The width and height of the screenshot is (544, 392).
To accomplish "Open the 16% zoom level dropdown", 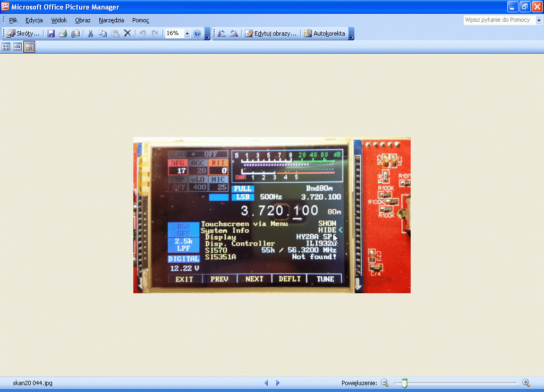I will [187, 33].
